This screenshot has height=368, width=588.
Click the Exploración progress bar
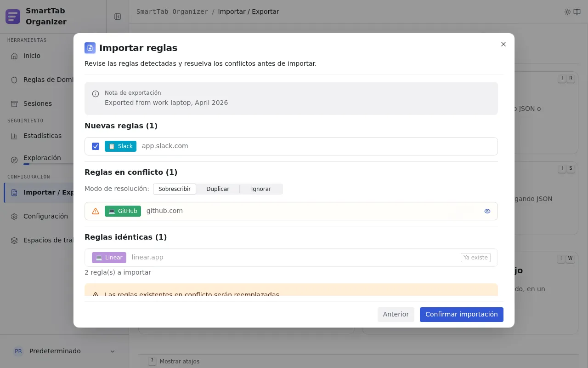coord(49,164)
